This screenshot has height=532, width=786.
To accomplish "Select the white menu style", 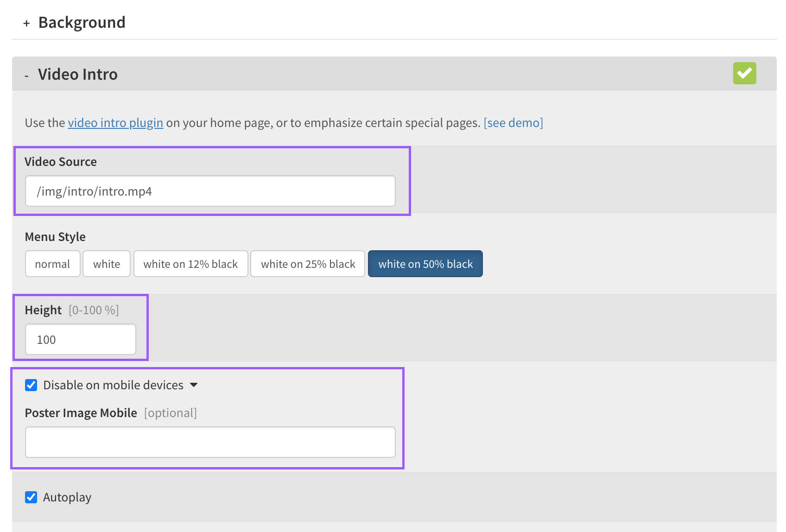I will [x=107, y=264].
